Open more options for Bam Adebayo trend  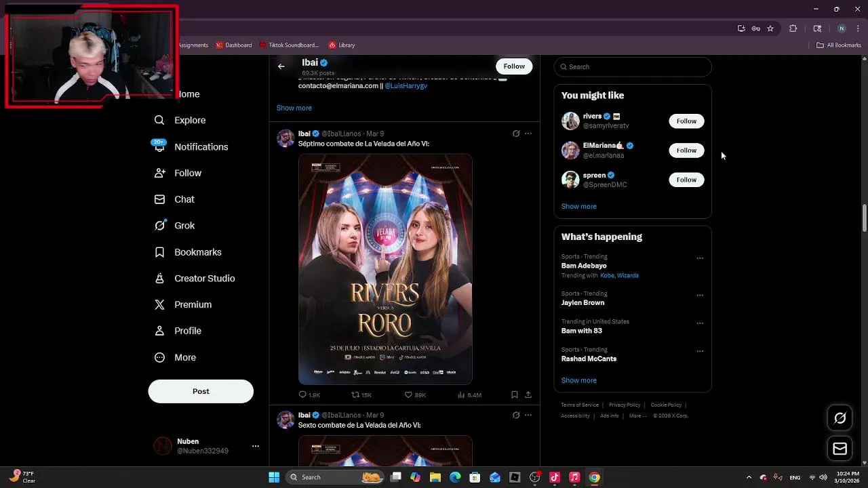coord(700,258)
